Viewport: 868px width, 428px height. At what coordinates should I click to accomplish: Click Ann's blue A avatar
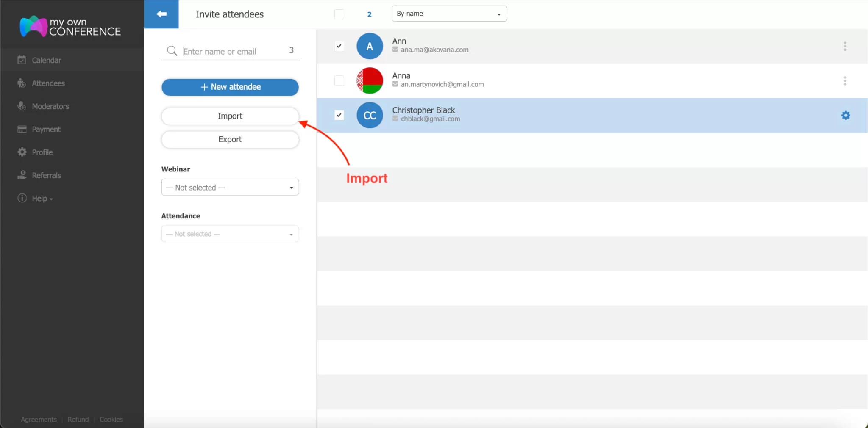coord(370,46)
